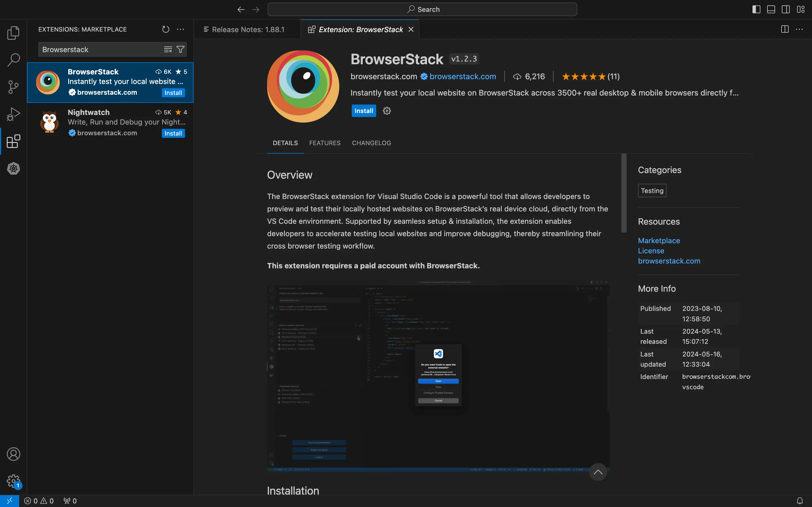812x507 pixels.
Task: Open the BrowserStack extension gear menu
Action: pyautogui.click(x=387, y=111)
